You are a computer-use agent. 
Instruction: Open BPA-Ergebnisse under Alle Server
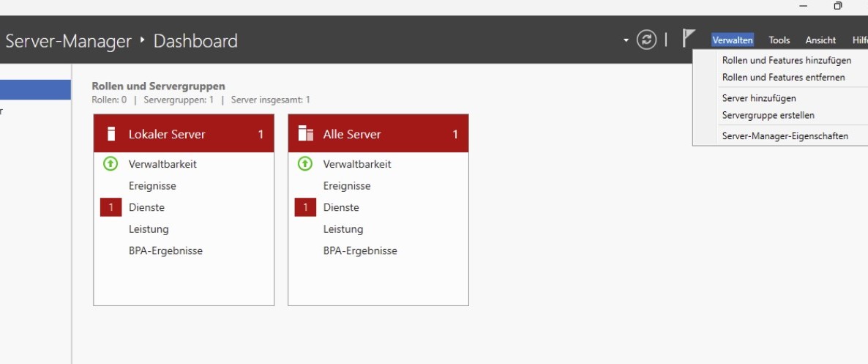click(360, 250)
